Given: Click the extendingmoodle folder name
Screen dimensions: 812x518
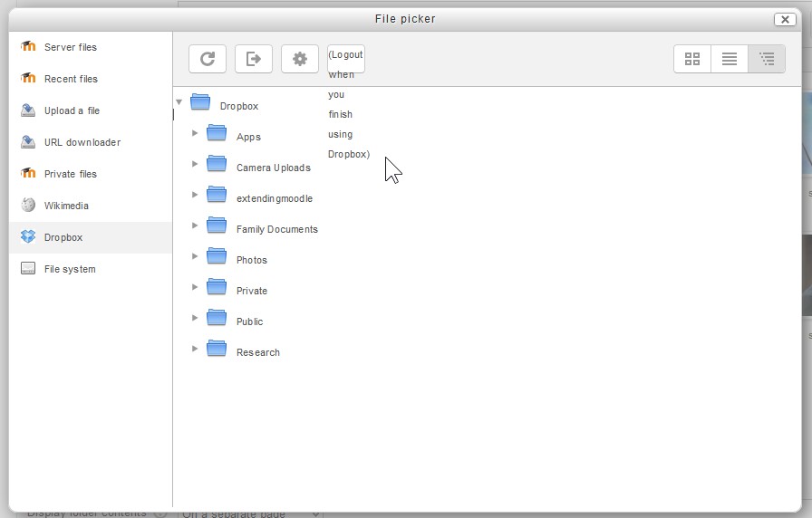Looking at the screenshot, I should click(x=275, y=198).
